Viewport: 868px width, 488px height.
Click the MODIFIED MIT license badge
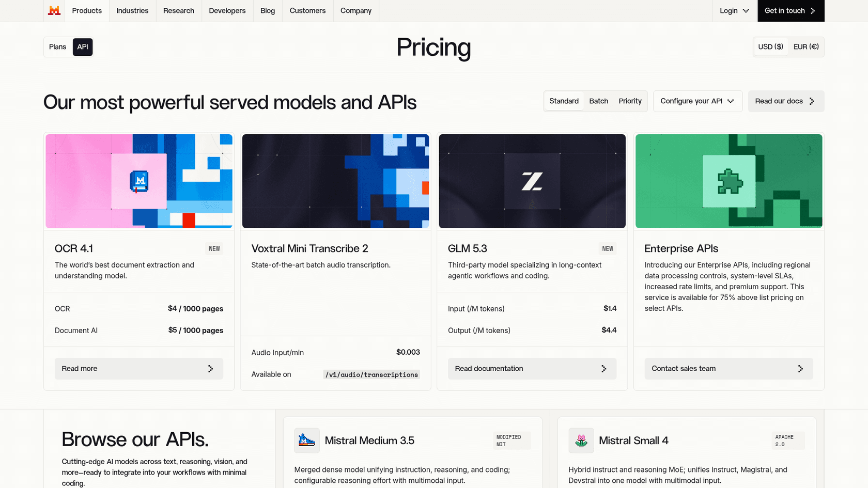click(512, 440)
